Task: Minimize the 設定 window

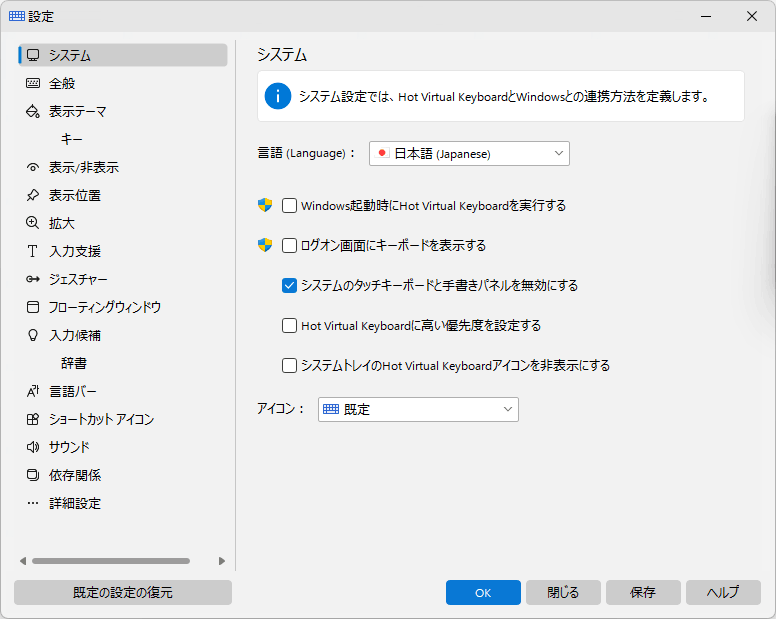Action: click(706, 16)
